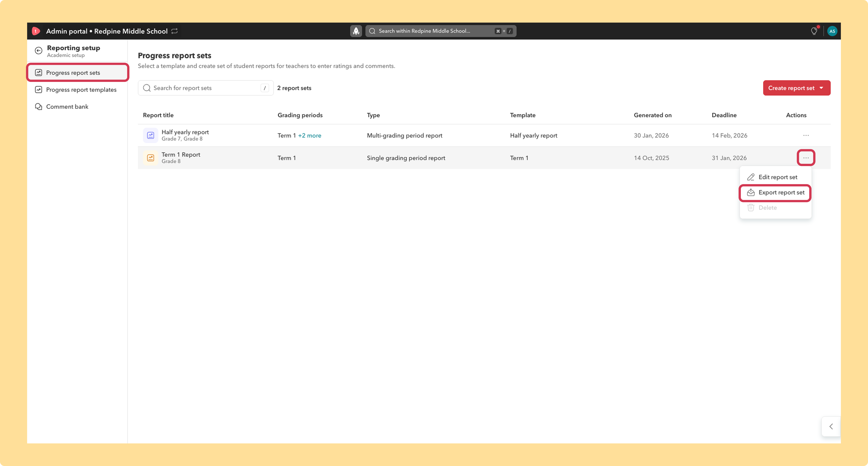Screen dimensions: 868x466
Task: Focus the Search within Redpine Middle School field
Action: point(441,31)
